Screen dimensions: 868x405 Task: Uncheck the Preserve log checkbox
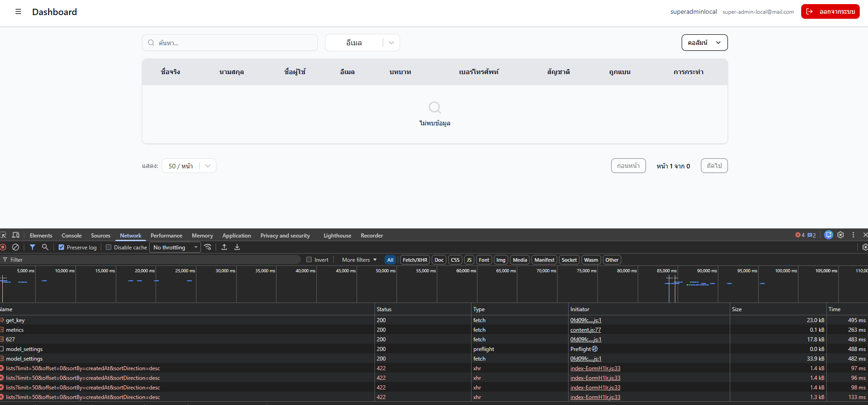click(x=61, y=248)
